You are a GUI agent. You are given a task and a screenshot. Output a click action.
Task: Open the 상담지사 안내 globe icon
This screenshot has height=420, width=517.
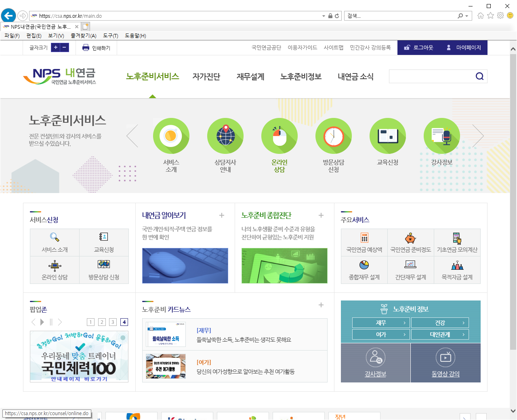225,136
